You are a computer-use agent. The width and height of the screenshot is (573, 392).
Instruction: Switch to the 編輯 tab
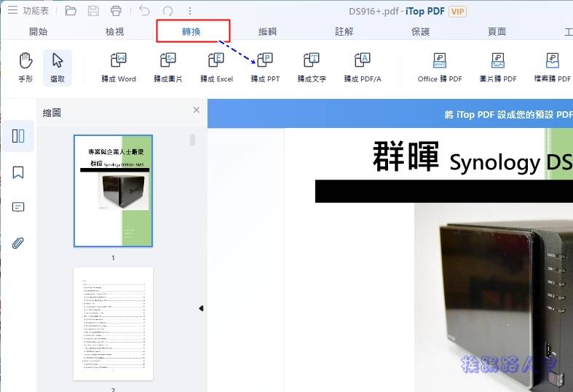pyautogui.click(x=268, y=32)
